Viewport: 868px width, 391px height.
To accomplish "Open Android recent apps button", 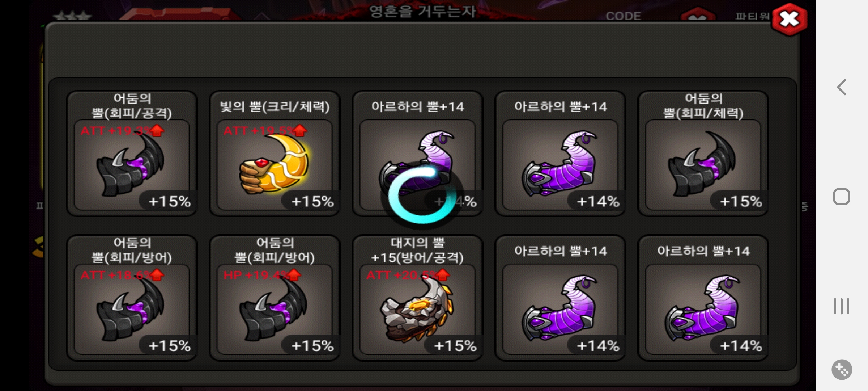I will pos(842,306).
